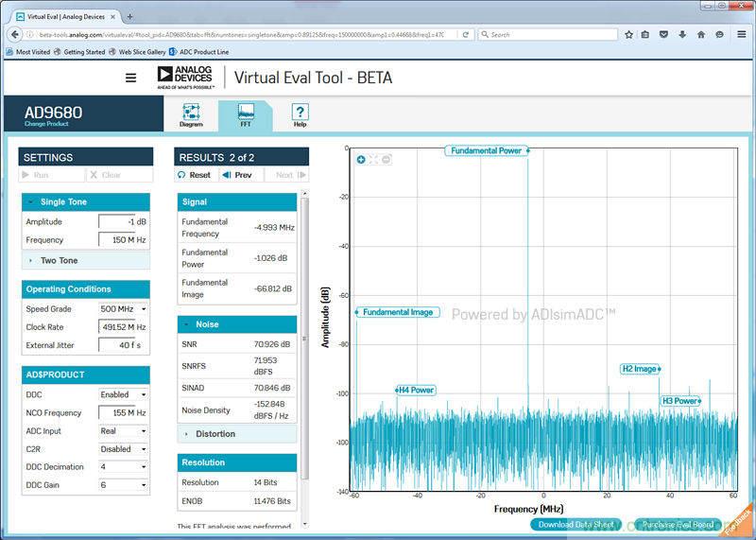Image resolution: width=756 pixels, height=540 pixels.
Task: Open the Speed Grade dropdown
Action: point(124,308)
